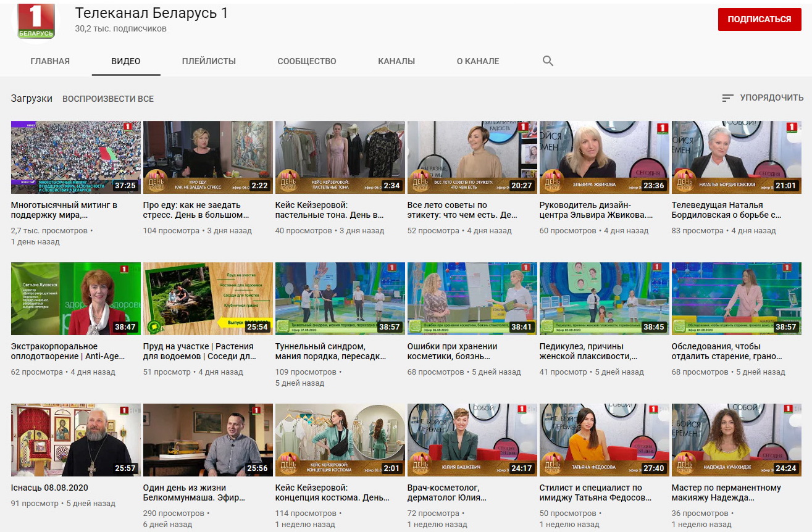This screenshot has width=812, height=532.
Task: Open title Про еду: как не заедать стресс
Action: pos(196,210)
